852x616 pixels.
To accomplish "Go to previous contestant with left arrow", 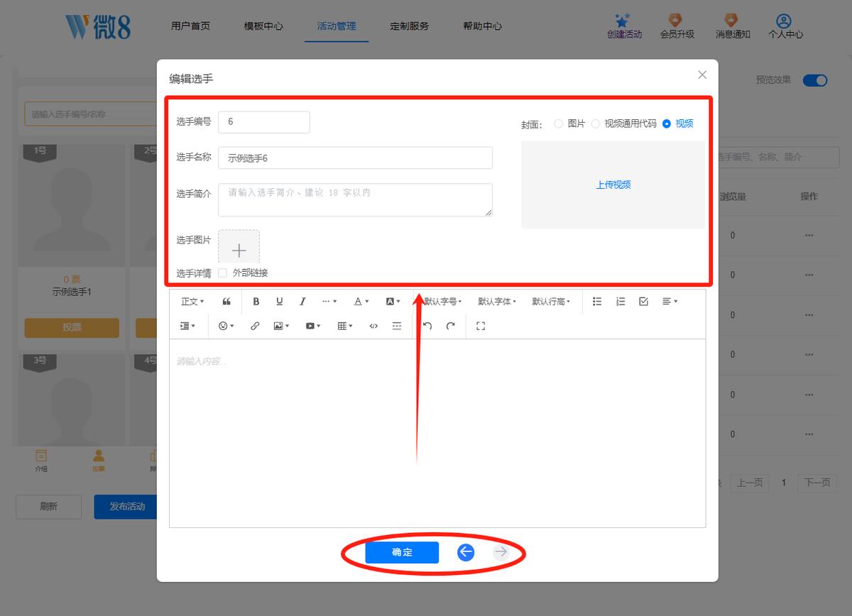I will pyautogui.click(x=466, y=552).
